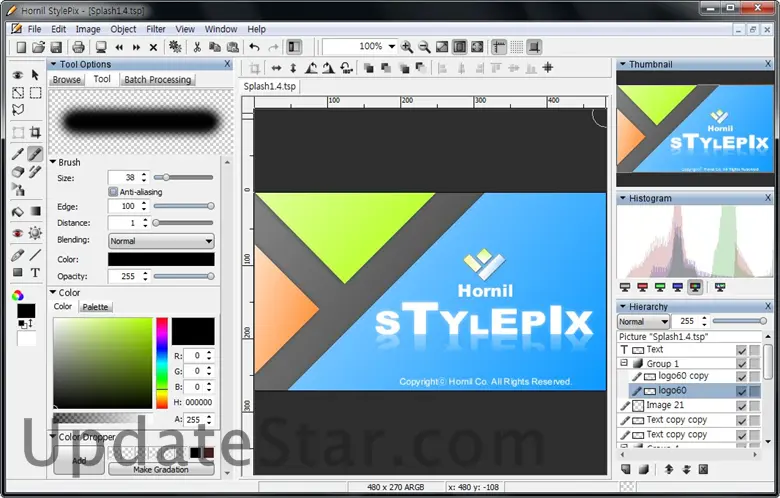This screenshot has height=498, width=780.
Task: Click the pencil tool icon
Action: pyautogui.click(x=18, y=154)
